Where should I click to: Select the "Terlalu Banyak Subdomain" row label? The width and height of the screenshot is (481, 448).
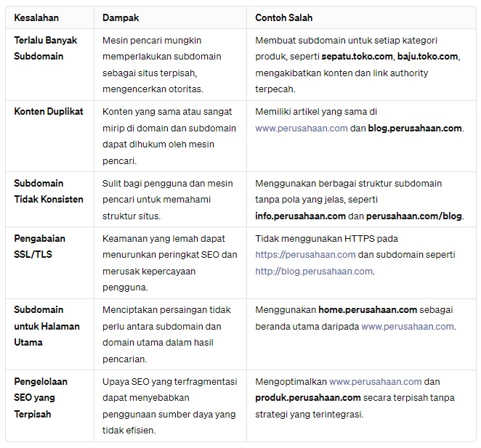click(x=45, y=48)
